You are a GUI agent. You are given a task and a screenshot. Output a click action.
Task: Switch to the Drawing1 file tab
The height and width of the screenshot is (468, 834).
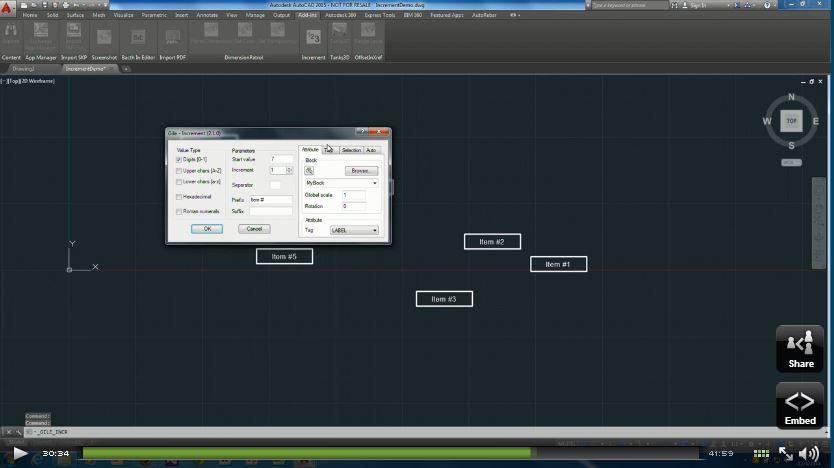coord(23,69)
